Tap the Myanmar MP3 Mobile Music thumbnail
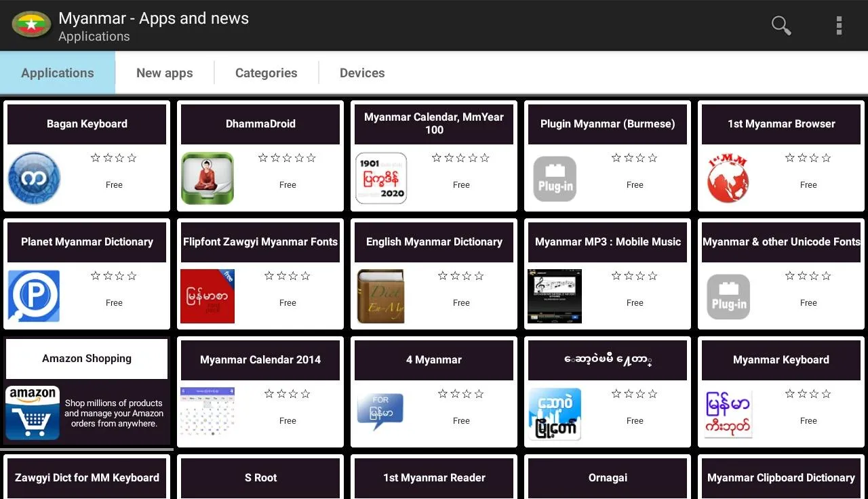This screenshot has height=499, width=868. coord(555,296)
